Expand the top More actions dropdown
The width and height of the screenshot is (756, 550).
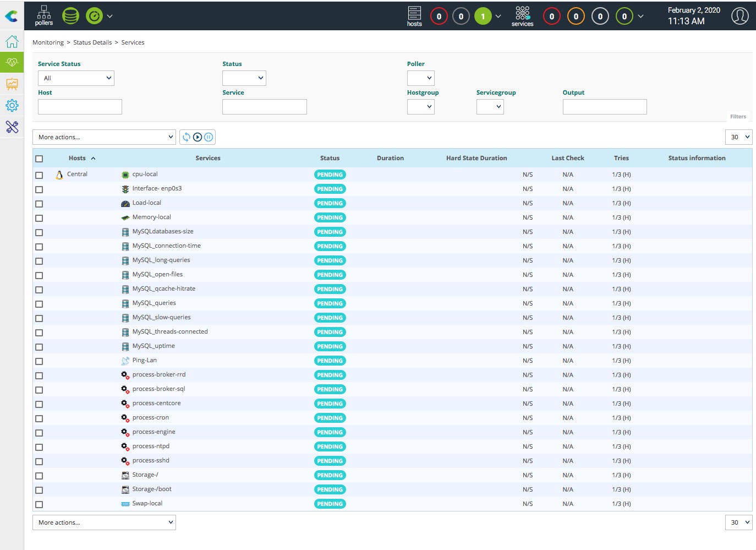click(104, 137)
